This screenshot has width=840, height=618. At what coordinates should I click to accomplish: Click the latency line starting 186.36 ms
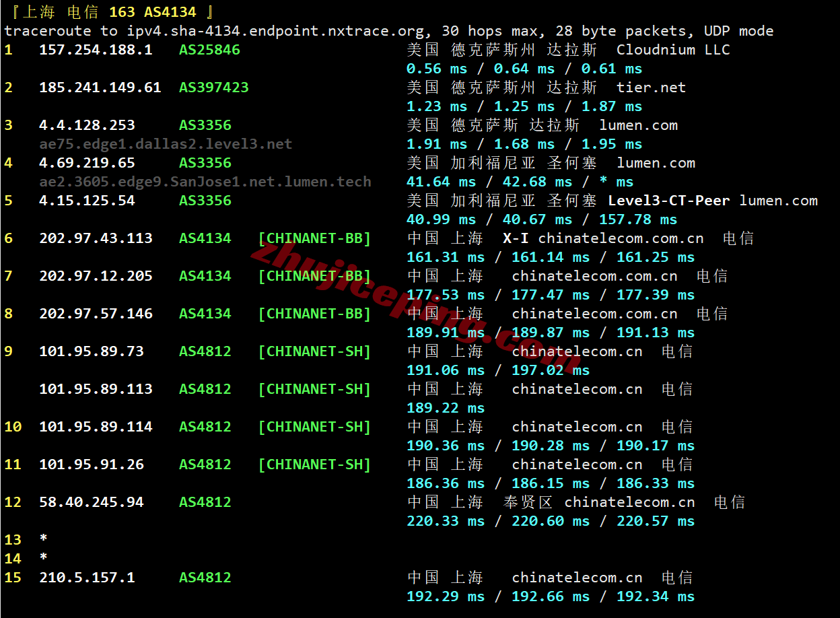point(551,483)
